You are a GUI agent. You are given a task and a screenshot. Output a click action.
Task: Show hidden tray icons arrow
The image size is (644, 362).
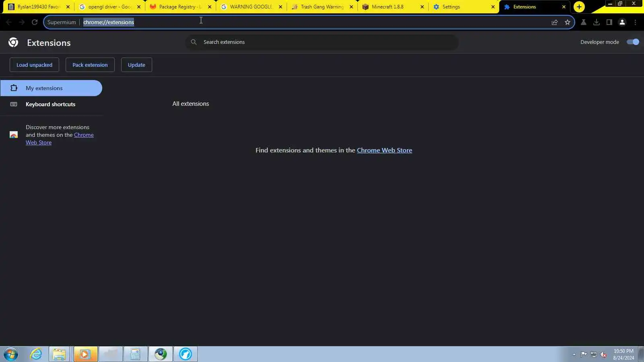(x=574, y=354)
